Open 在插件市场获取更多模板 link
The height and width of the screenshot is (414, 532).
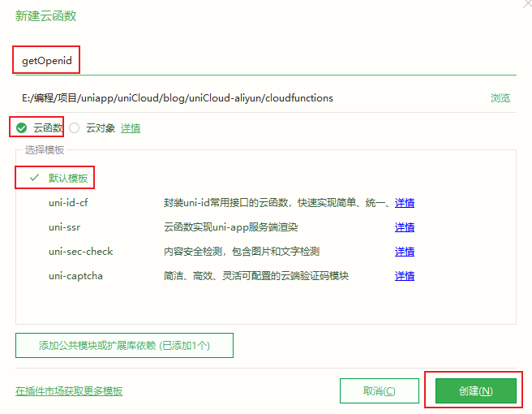point(69,391)
